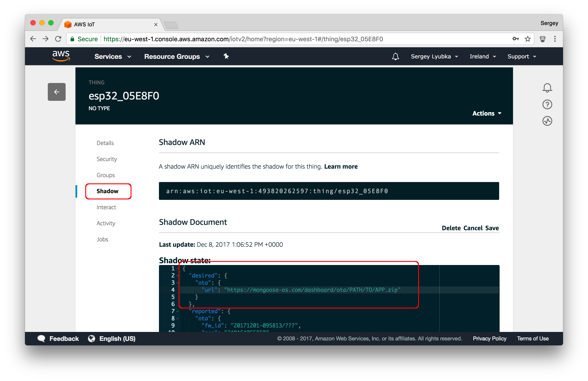This screenshot has width=588, height=381.
Task: Open the Ireland region selector
Action: pyautogui.click(x=482, y=56)
